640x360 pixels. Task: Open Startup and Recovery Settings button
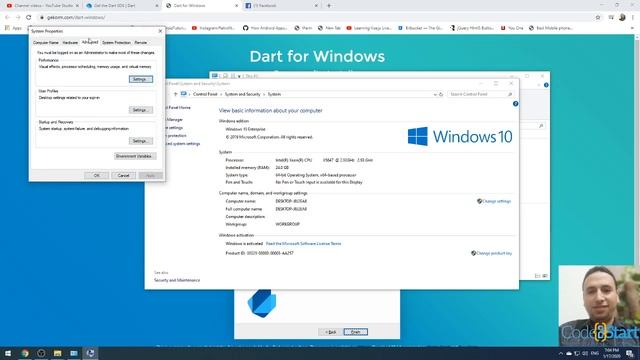[141, 141]
